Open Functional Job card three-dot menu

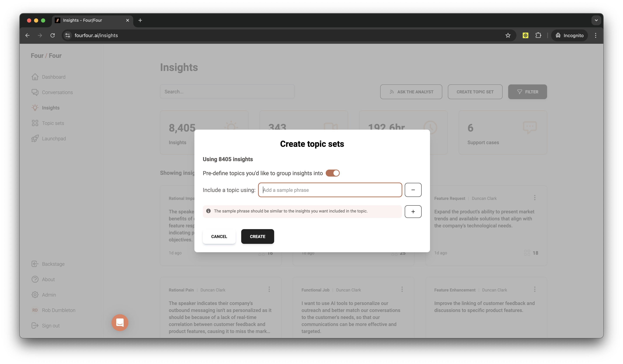point(402,289)
